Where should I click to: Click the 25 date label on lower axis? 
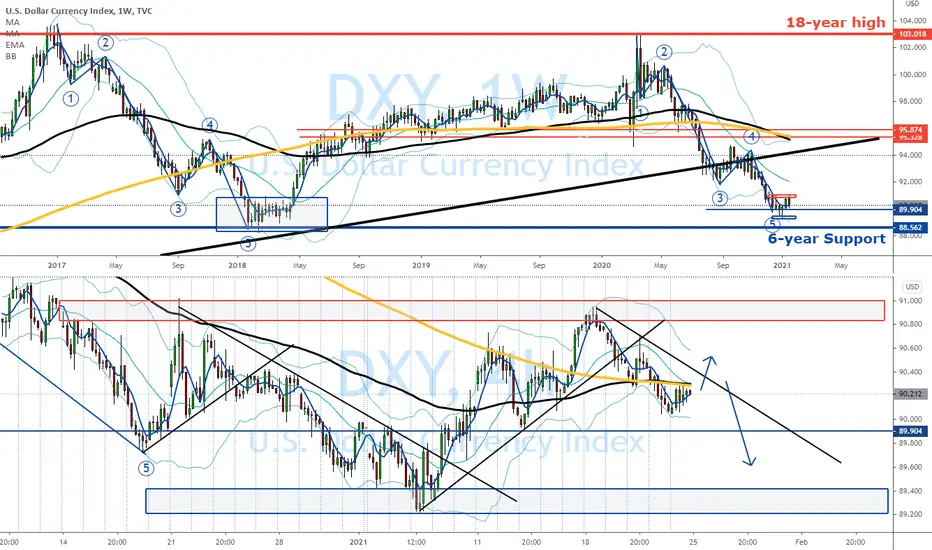[x=693, y=542]
